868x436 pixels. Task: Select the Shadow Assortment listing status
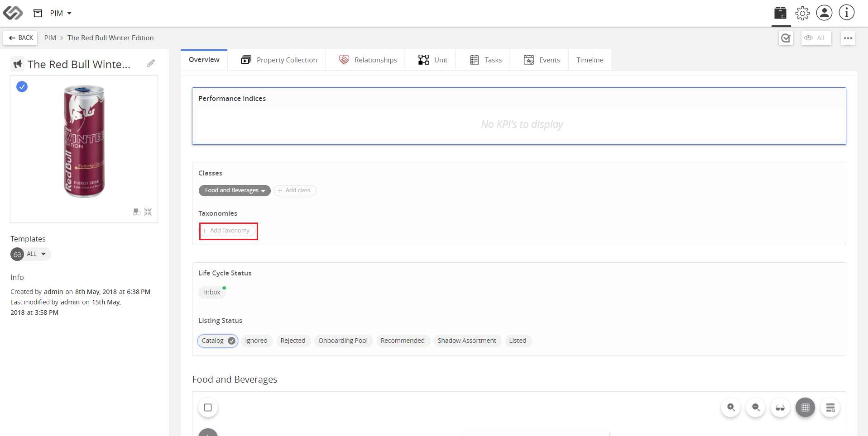point(467,341)
